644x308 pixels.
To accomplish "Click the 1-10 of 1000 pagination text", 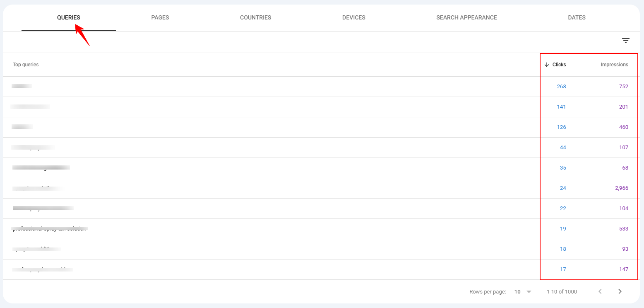I will 562,292.
